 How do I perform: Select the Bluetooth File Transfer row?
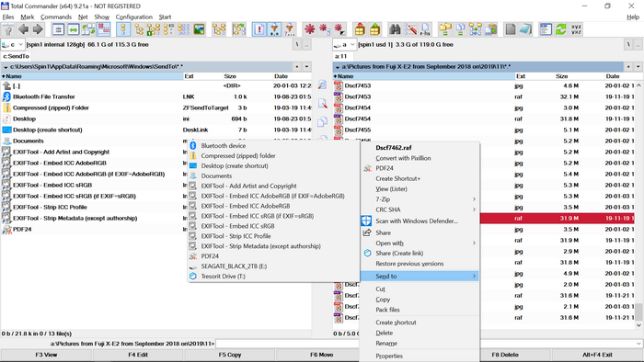156,96
